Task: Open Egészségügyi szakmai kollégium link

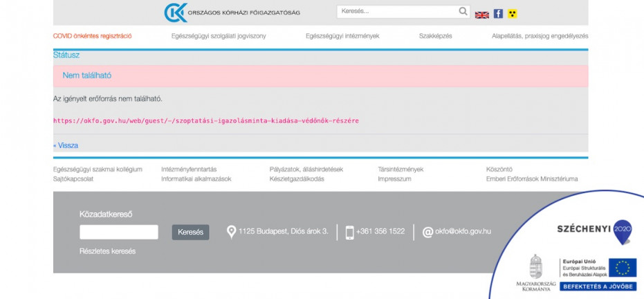Action: pyautogui.click(x=98, y=169)
